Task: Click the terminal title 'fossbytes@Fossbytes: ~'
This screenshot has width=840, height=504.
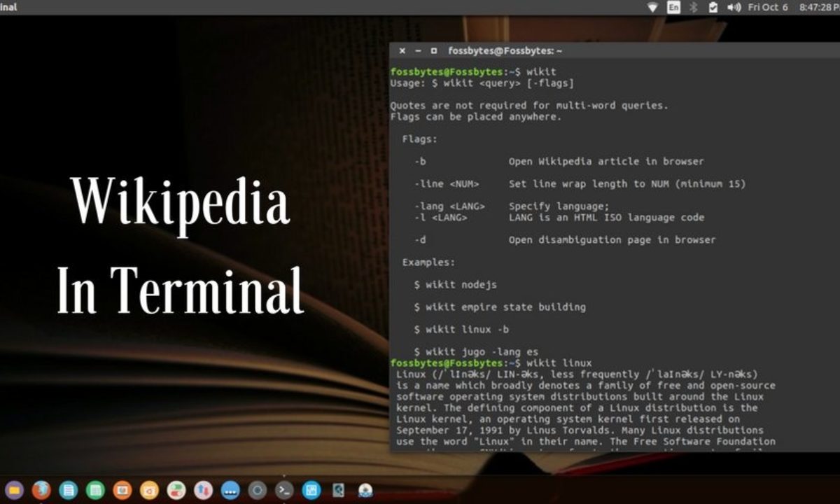Action: click(505, 50)
